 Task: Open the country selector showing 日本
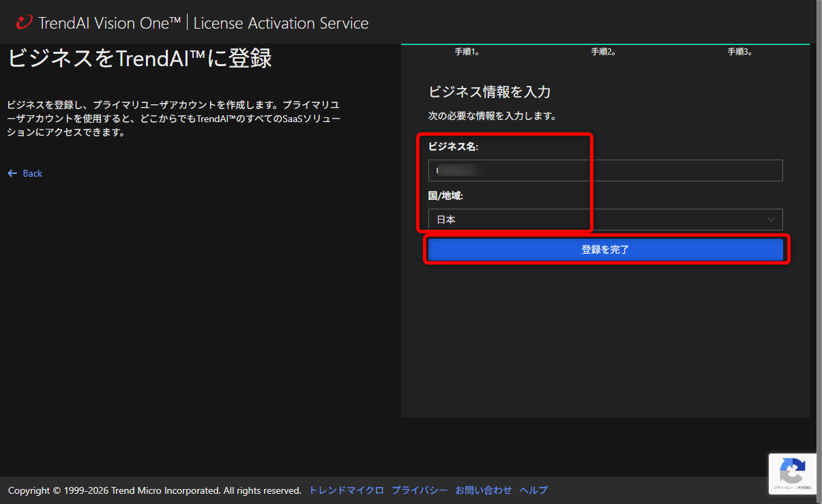pos(604,220)
